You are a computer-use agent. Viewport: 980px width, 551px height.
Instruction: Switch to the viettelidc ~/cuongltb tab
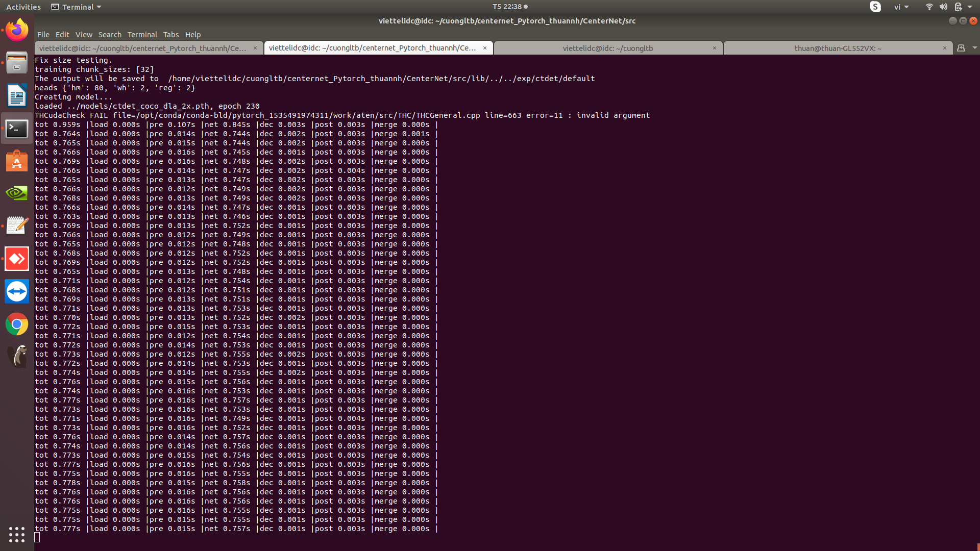(x=608, y=48)
